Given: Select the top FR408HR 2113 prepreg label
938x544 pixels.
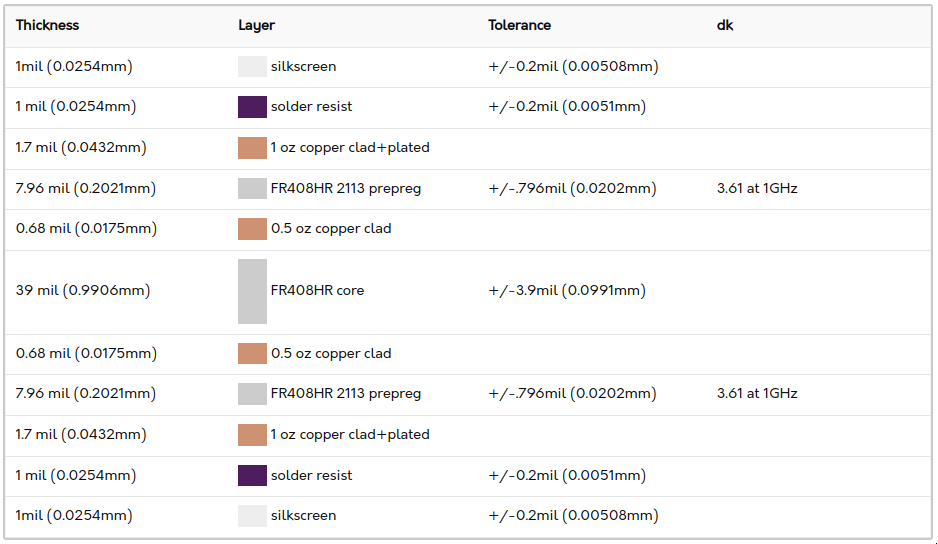Looking at the screenshot, I should click(346, 189).
